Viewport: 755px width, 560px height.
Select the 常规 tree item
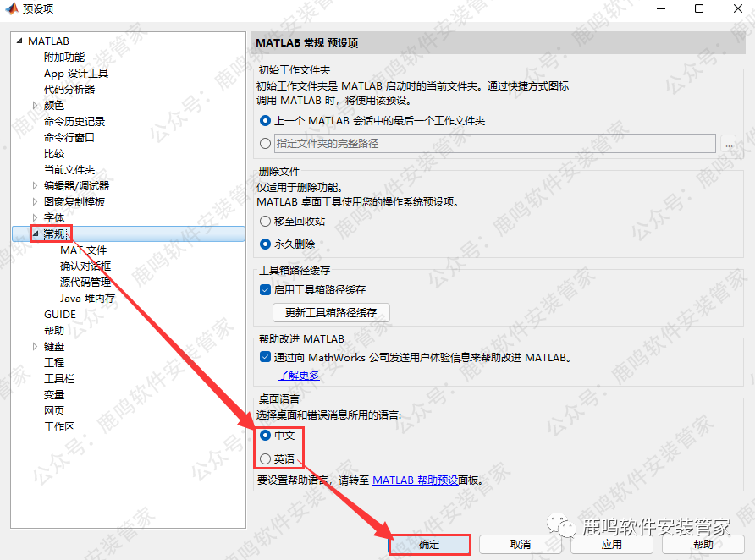(x=54, y=233)
